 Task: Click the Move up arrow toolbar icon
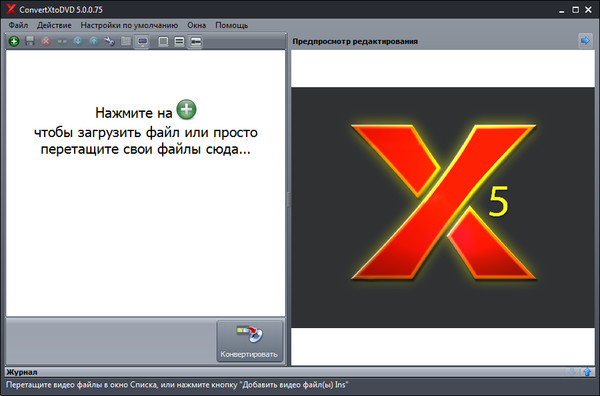94,41
